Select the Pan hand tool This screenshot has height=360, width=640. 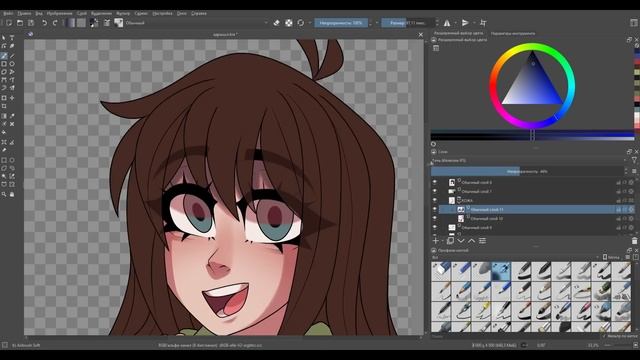pos(12,194)
